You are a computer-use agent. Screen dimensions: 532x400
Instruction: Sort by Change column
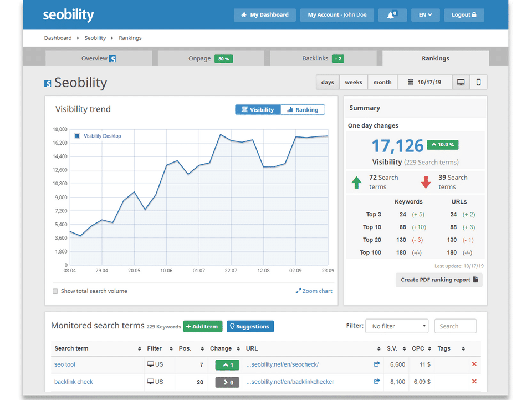225,348
